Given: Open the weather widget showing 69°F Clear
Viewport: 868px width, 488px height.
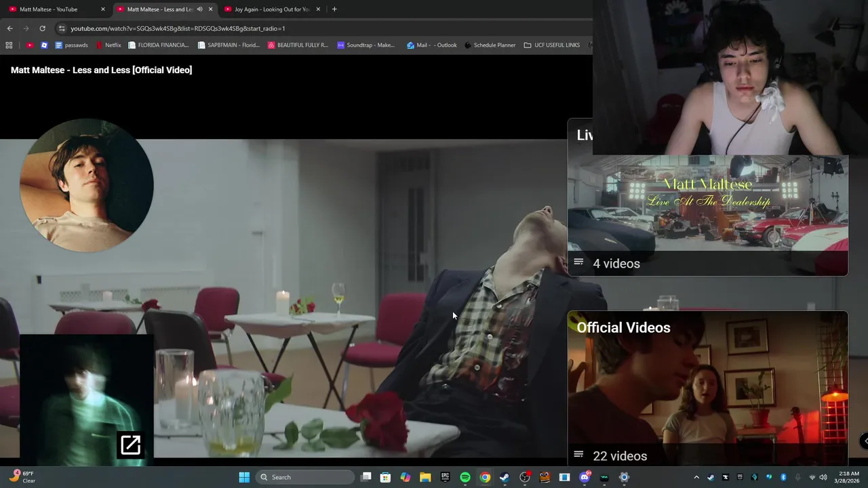Looking at the screenshot, I should tap(22, 477).
